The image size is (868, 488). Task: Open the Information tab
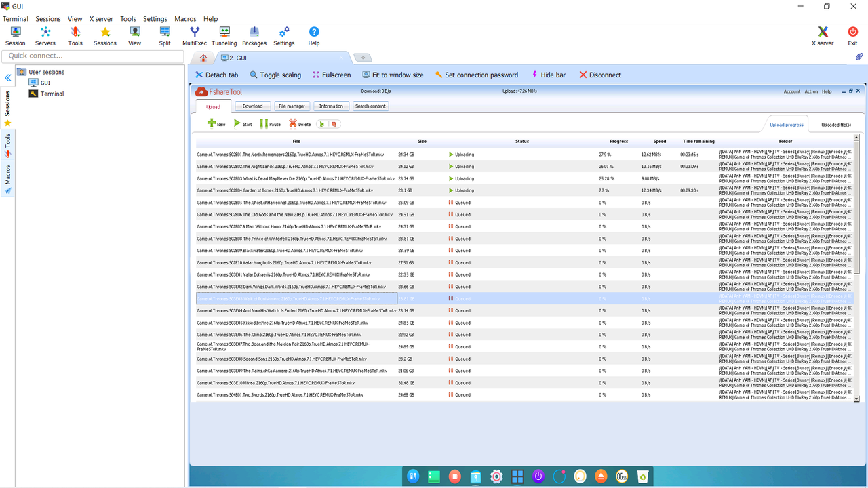point(331,106)
